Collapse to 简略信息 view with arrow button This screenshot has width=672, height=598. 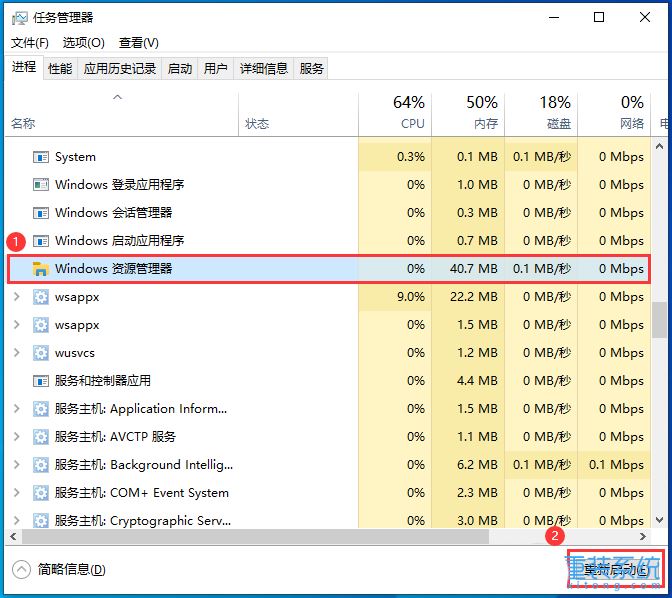click(21, 569)
